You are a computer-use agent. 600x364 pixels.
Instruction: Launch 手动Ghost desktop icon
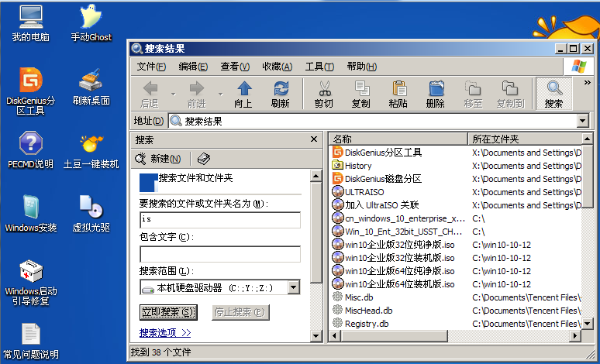coord(91,23)
